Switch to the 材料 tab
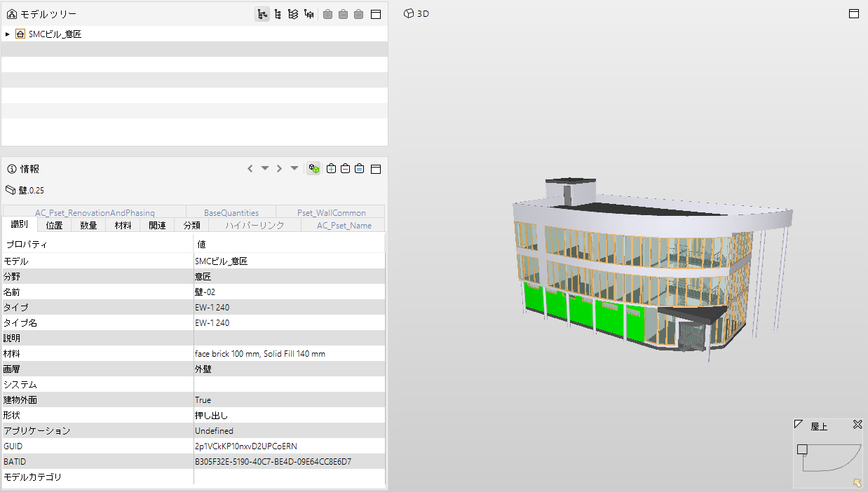The height and width of the screenshot is (492, 868). click(123, 225)
